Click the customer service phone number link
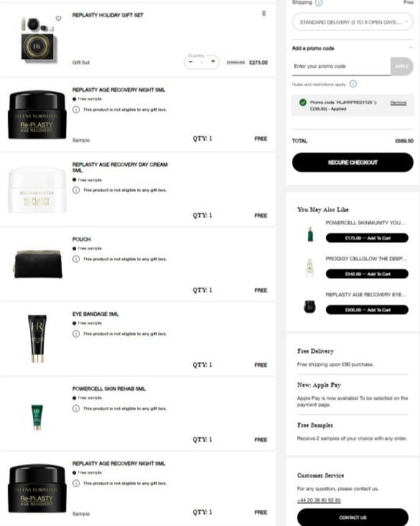Viewport: 420px width, 526px height. [319, 500]
